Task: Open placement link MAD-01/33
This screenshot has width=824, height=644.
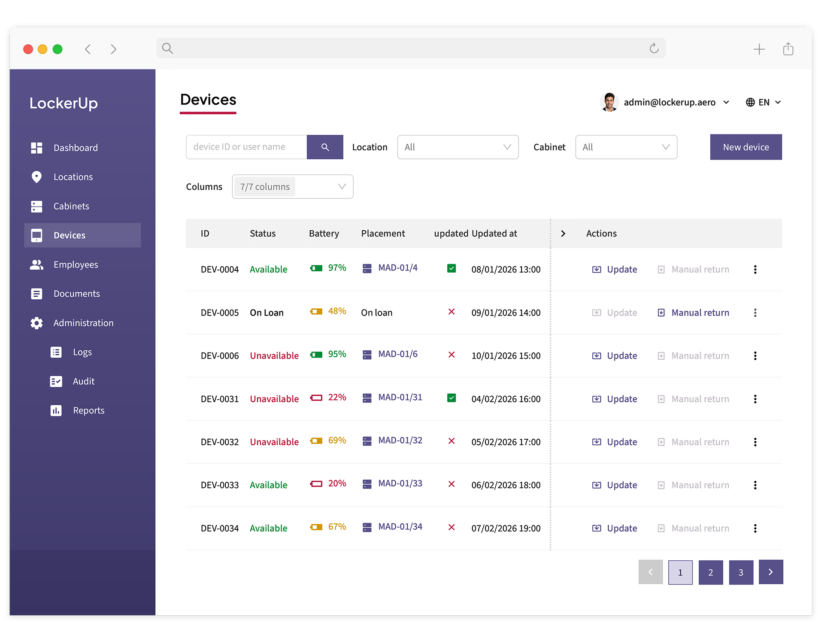Action: [x=400, y=483]
